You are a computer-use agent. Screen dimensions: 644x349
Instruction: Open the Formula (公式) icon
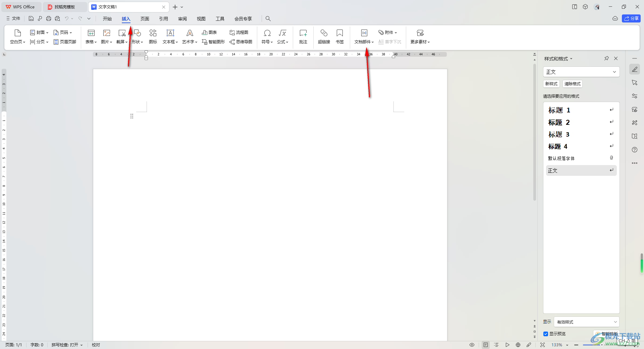[282, 33]
